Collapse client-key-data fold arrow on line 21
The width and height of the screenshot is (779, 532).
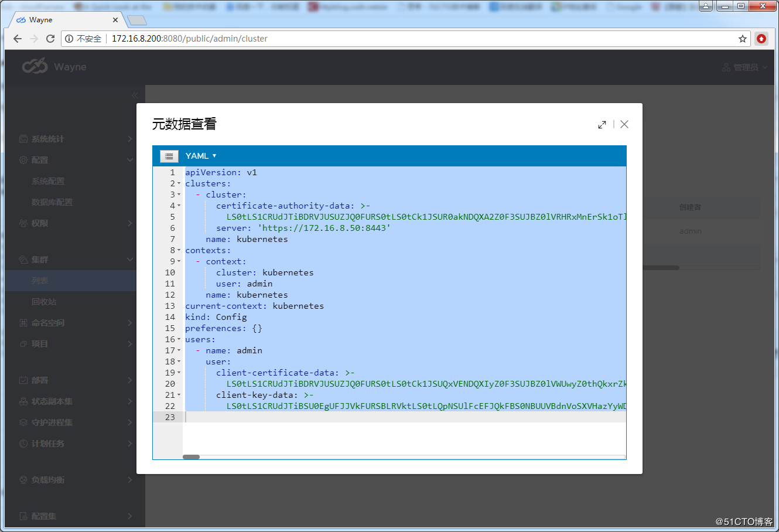179,395
